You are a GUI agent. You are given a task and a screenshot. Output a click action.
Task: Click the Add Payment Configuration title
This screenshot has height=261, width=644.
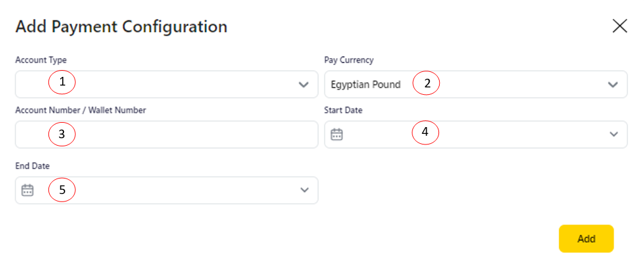(x=121, y=27)
